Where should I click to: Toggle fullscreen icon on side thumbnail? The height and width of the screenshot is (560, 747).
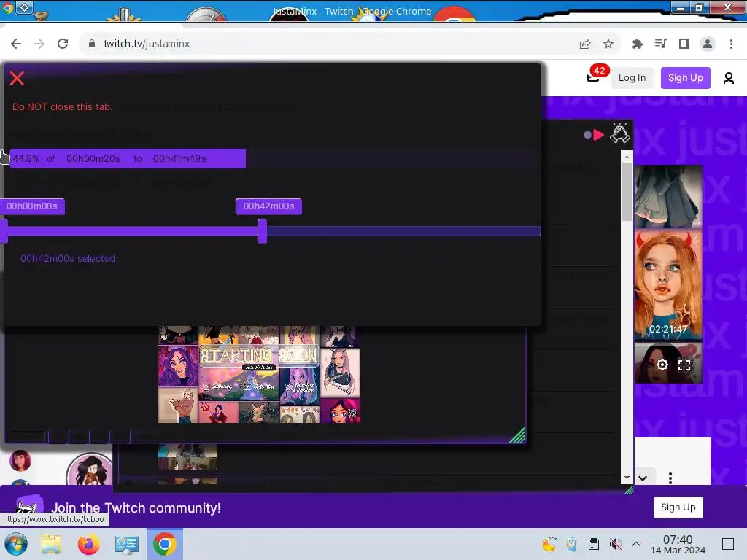click(684, 365)
